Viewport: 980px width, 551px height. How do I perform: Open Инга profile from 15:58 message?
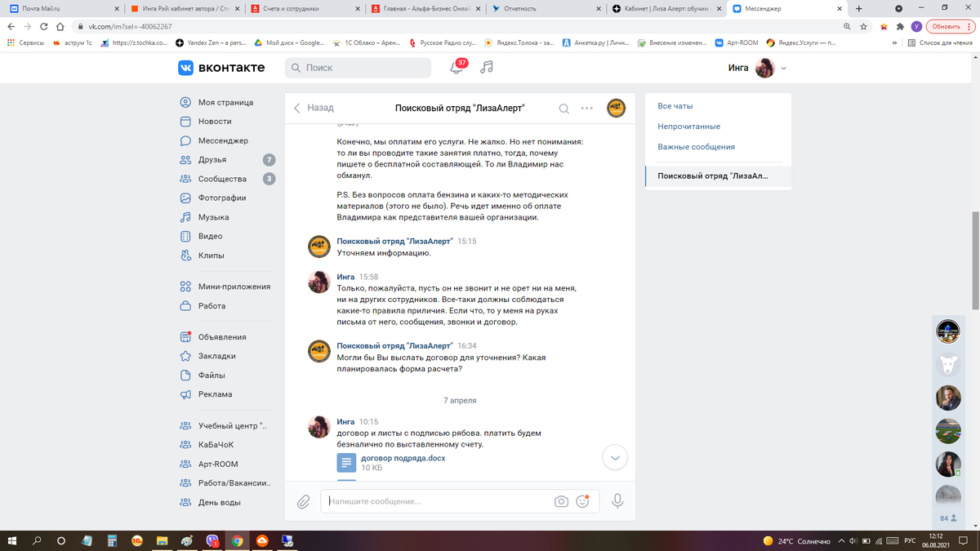[345, 277]
